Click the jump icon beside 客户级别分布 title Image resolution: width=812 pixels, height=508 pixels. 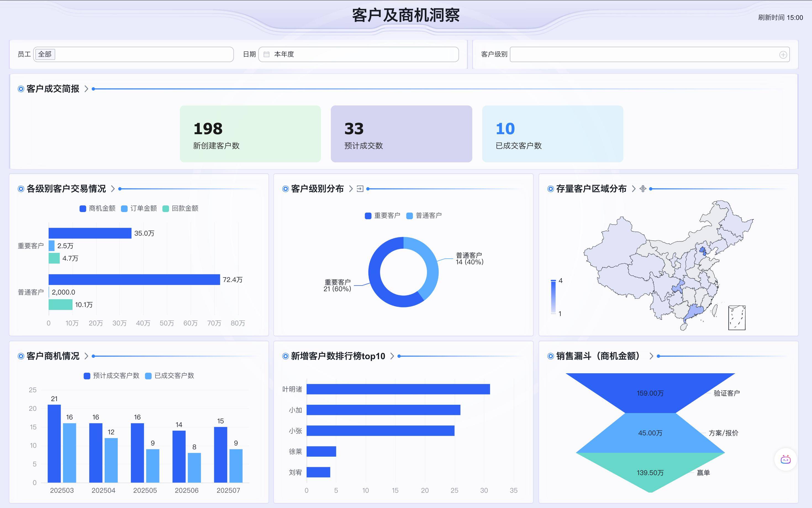coord(360,189)
